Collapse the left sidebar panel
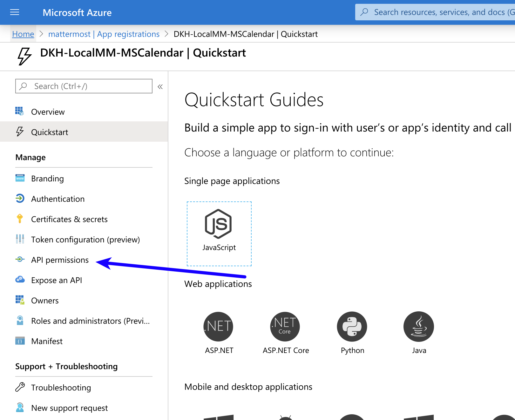515x420 pixels. pos(160,86)
